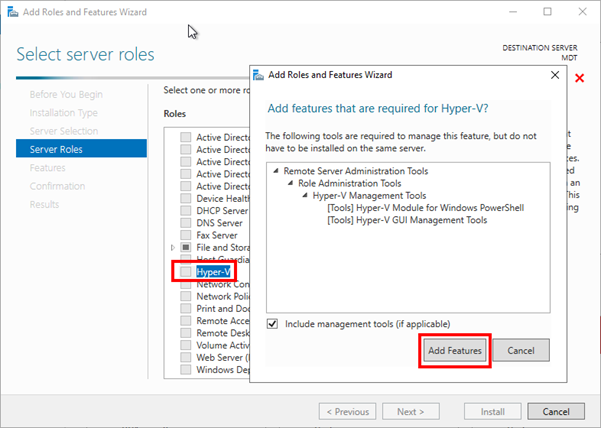
Task: Click the Add Features button
Action: point(455,350)
